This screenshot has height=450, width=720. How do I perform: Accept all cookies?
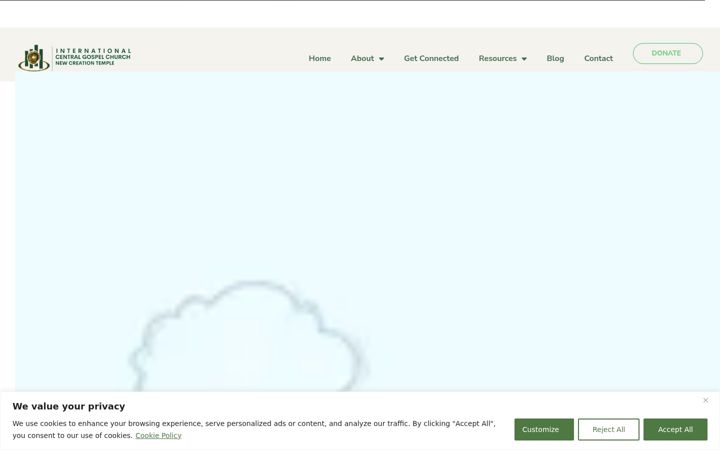coord(675,429)
